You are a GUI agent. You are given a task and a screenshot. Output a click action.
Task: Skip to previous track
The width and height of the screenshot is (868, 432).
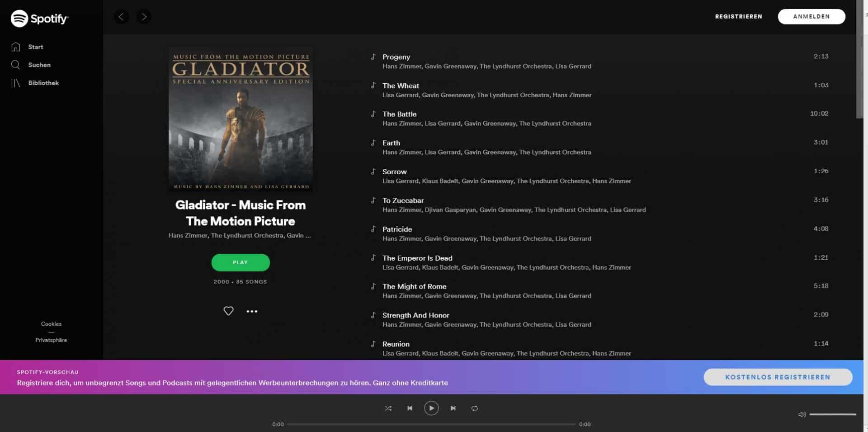point(410,408)
